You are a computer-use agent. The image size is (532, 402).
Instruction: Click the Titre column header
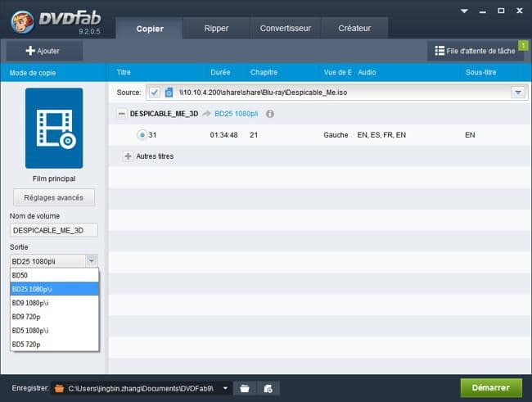click(124, 72)
